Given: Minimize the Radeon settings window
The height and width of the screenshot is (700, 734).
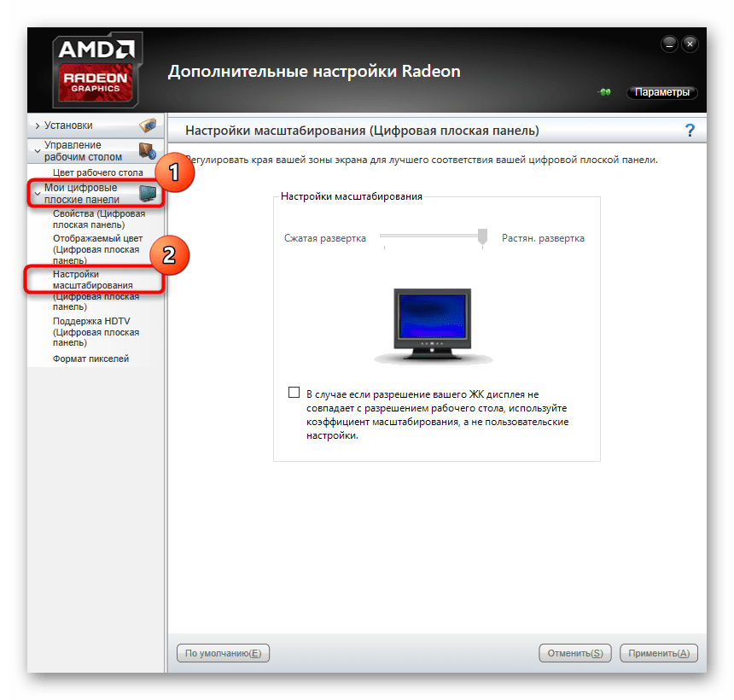Looking at the screenshot, I should click(x=669, y=44).
